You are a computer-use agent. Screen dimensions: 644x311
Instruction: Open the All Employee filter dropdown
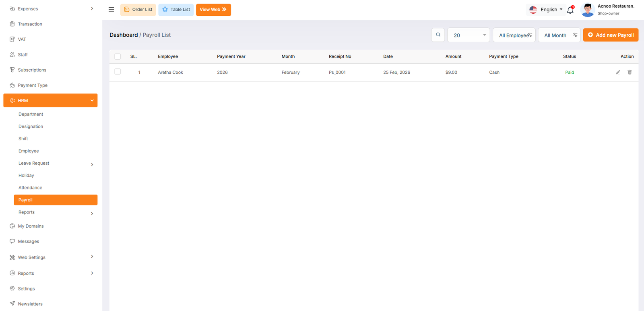coord(514,35)
